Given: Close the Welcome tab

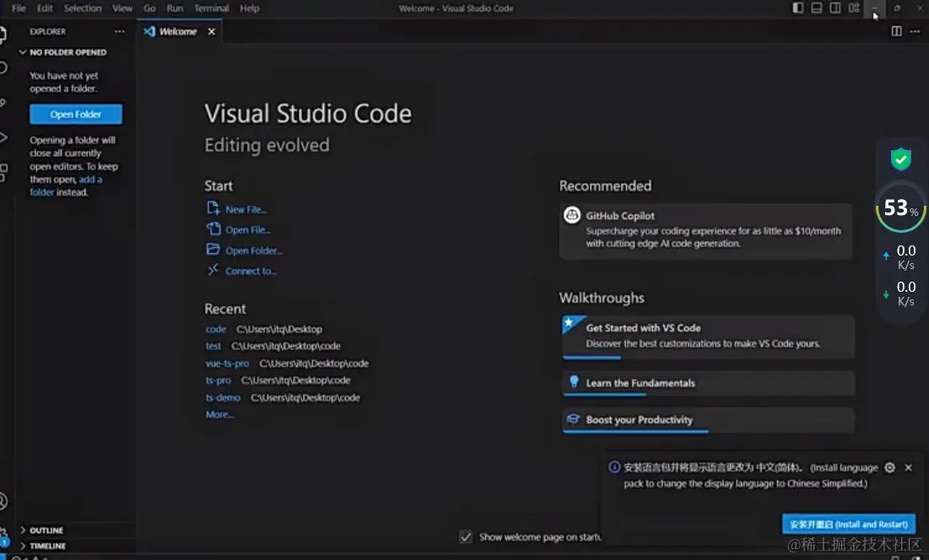Looking at the screenshot, I should tap(212, 31).
